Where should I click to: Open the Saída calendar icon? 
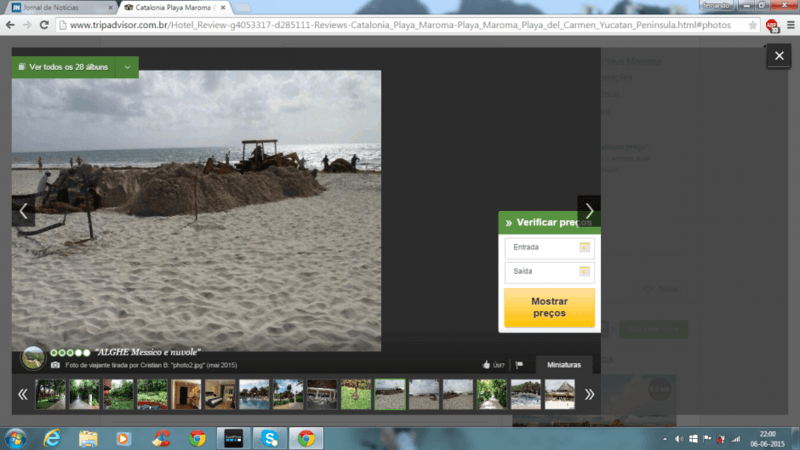(x=585, y=271)
